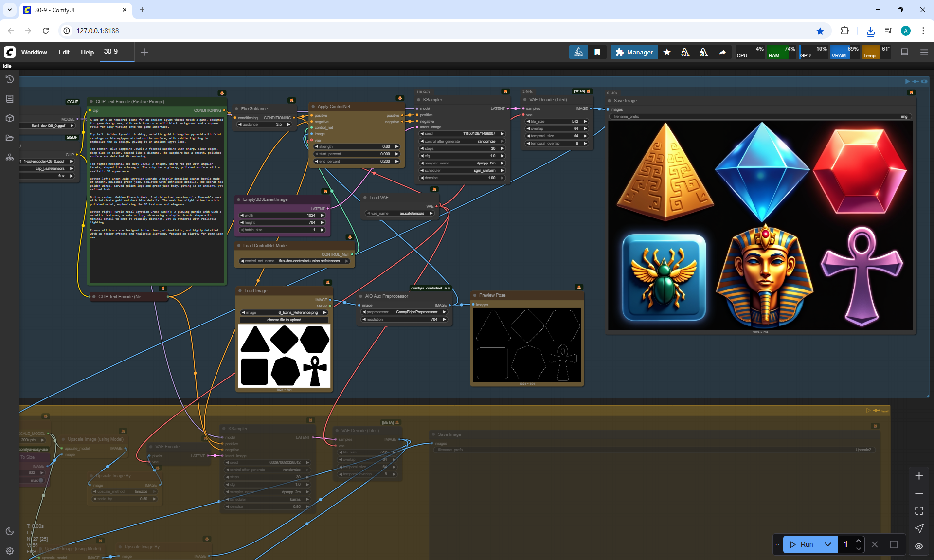934x560 pixels.
Task: Click the Manager button
Action: click(634, 52)
